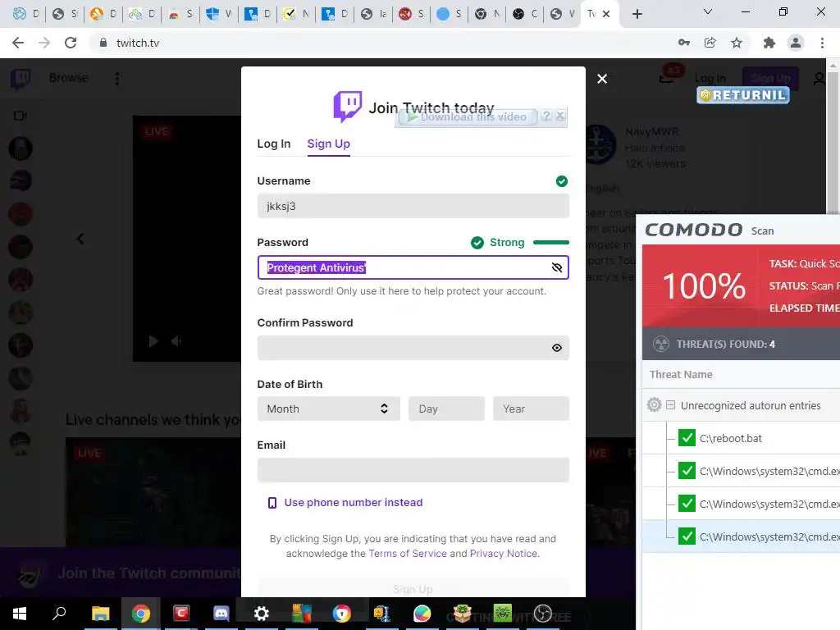Uncheck C:\reboot.bat threat checkbox
The width and height of the screenshot is (840, 630).
coord(687,438)
